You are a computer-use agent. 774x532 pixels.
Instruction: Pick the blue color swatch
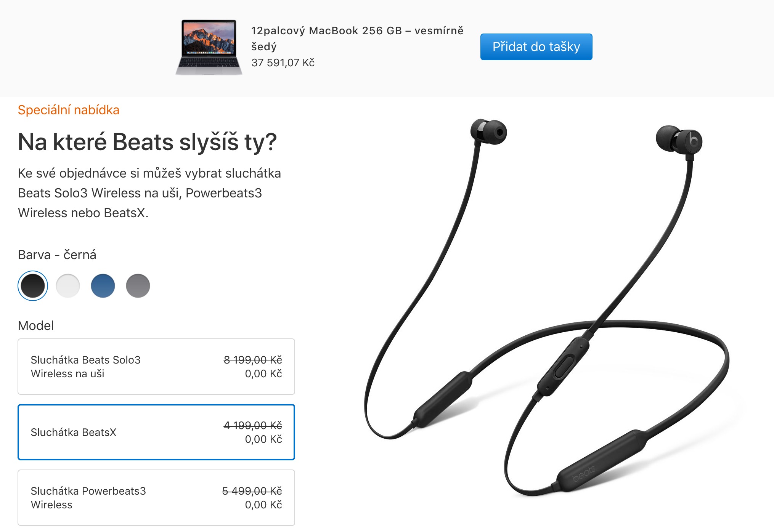point(103,286)
